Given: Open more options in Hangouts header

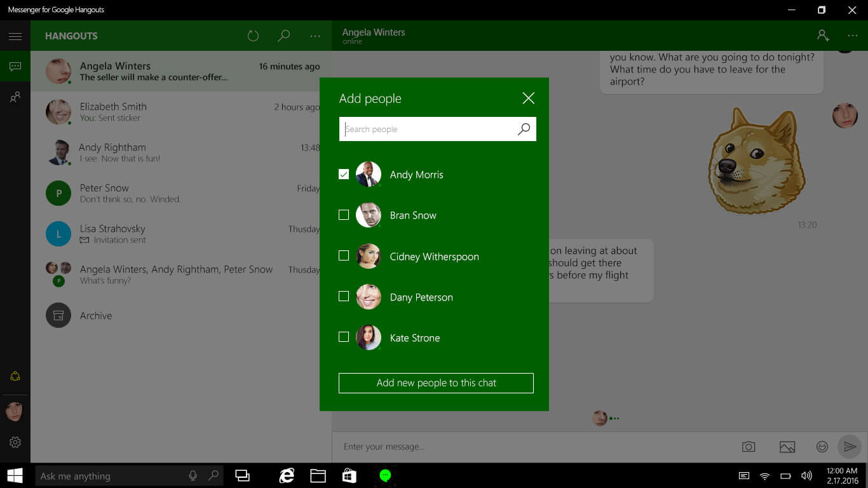Looking at the screenshot, I should click(315, 36).
